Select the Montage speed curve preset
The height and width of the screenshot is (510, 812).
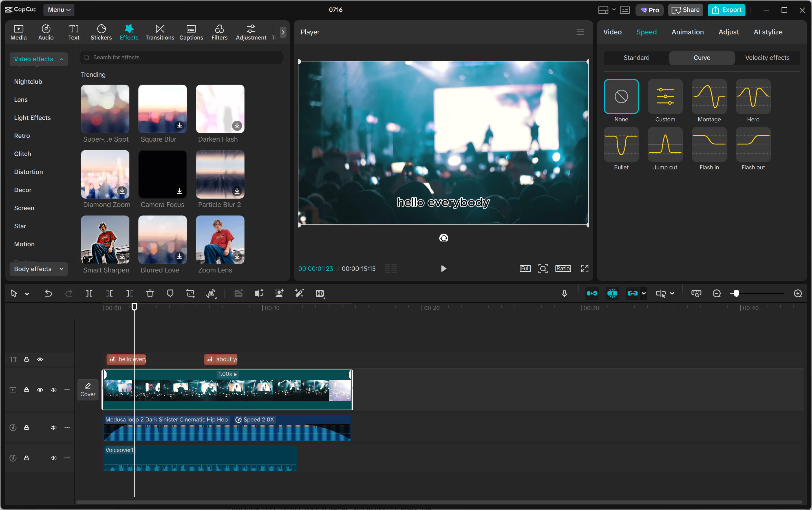click(x=709, y=97)
